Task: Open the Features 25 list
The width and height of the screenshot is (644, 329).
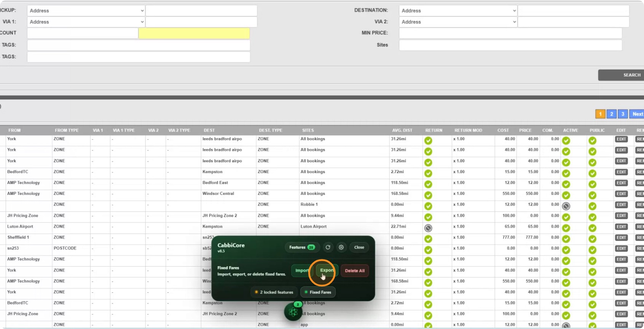Action: [302, 247]
